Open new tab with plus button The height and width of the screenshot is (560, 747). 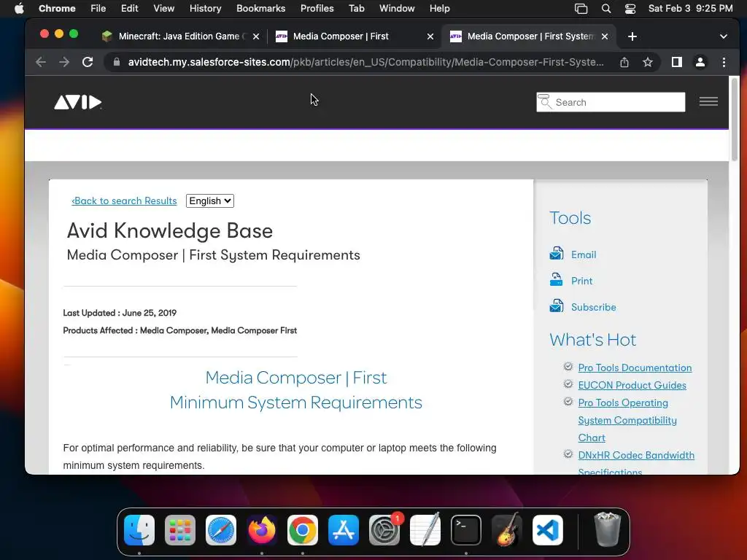632,36
